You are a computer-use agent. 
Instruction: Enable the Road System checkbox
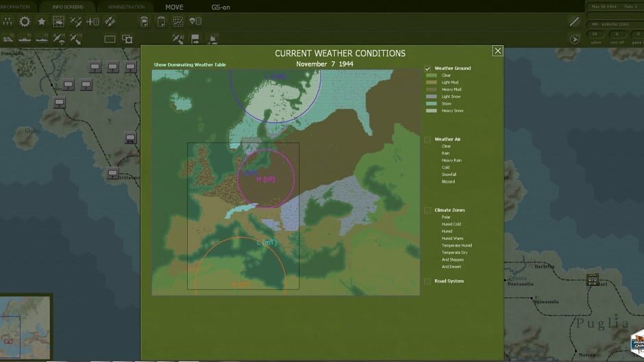pyautogui.click(x=427, y=281)
